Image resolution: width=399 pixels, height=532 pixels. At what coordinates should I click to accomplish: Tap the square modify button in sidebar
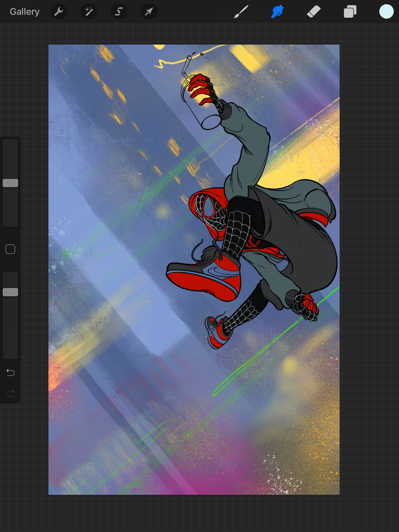coord(10,249)
